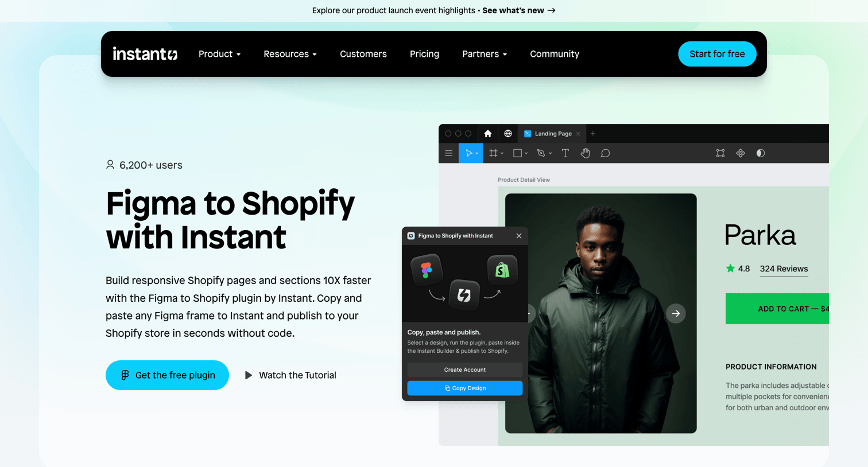Viewport: 868px width, 467px height.
Task: Click the green rating star
Action: [x=730, y=268]
